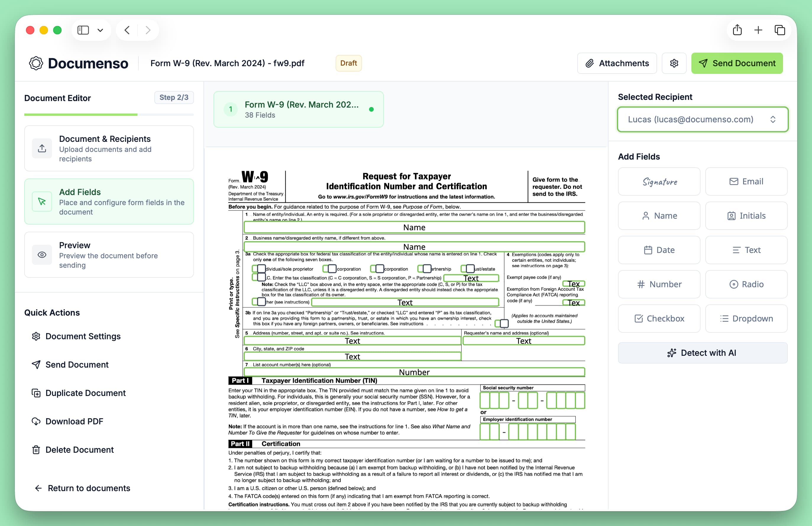Add an Initials field

(x=746, y=216)
